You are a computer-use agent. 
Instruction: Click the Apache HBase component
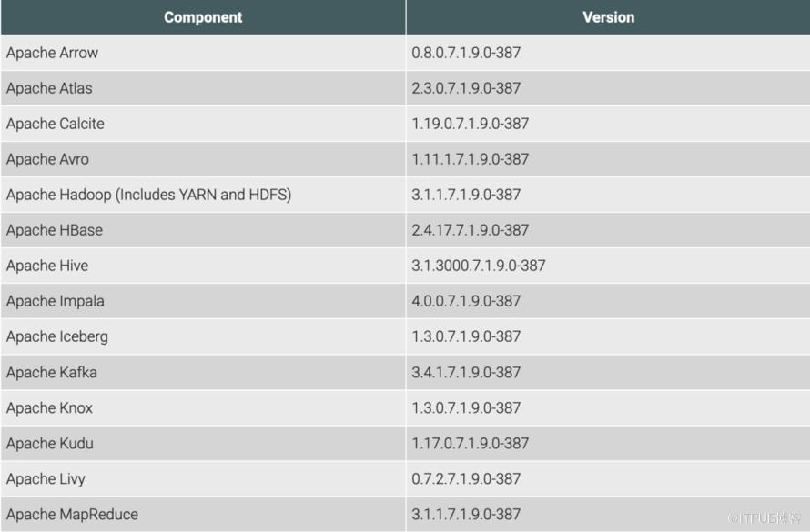tap(54, 230)
